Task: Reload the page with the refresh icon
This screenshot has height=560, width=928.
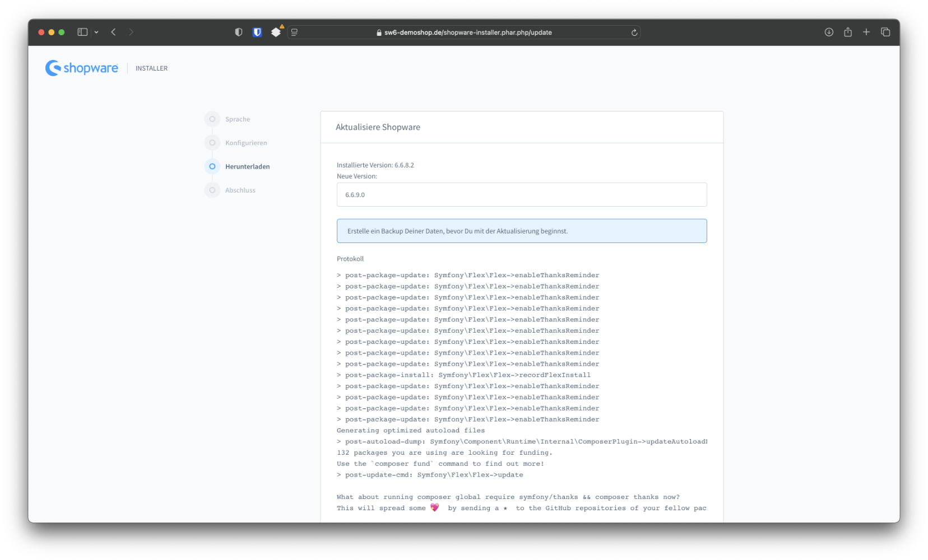Action: [634, 32]
